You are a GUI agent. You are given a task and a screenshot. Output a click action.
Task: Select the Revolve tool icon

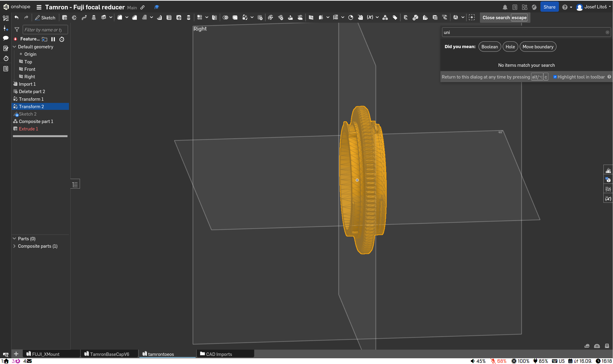tap(74, 17)
